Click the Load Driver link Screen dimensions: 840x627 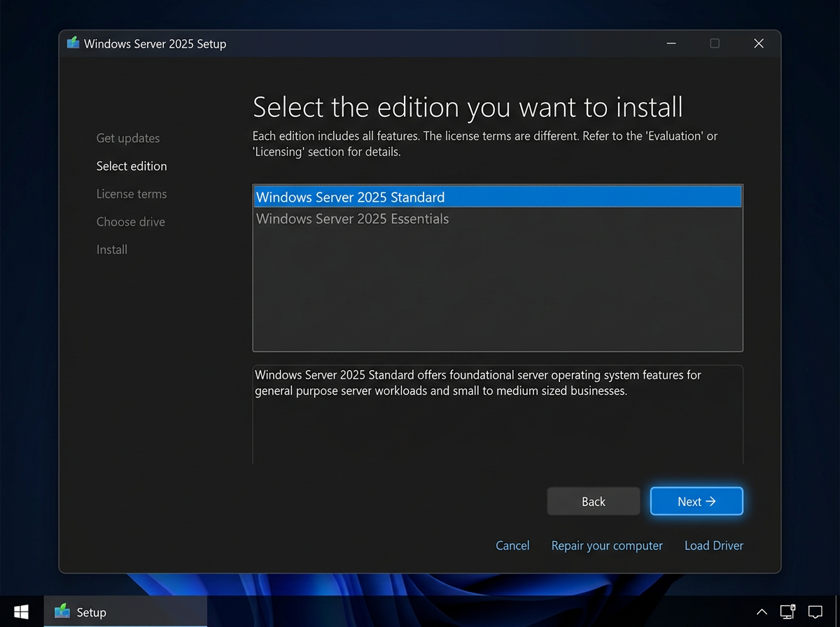(x=714, y=545)
